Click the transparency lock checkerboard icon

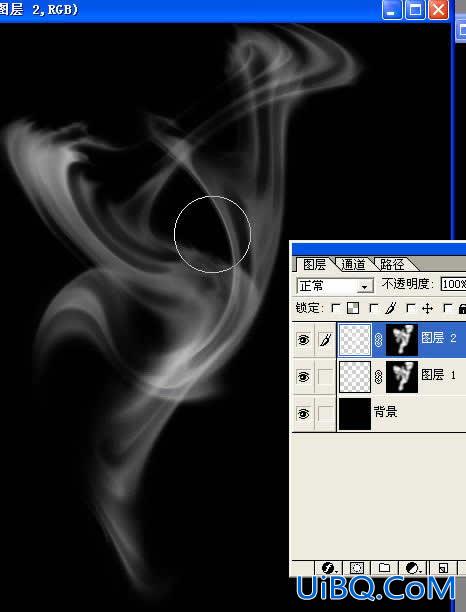click(x=353, y=308)
